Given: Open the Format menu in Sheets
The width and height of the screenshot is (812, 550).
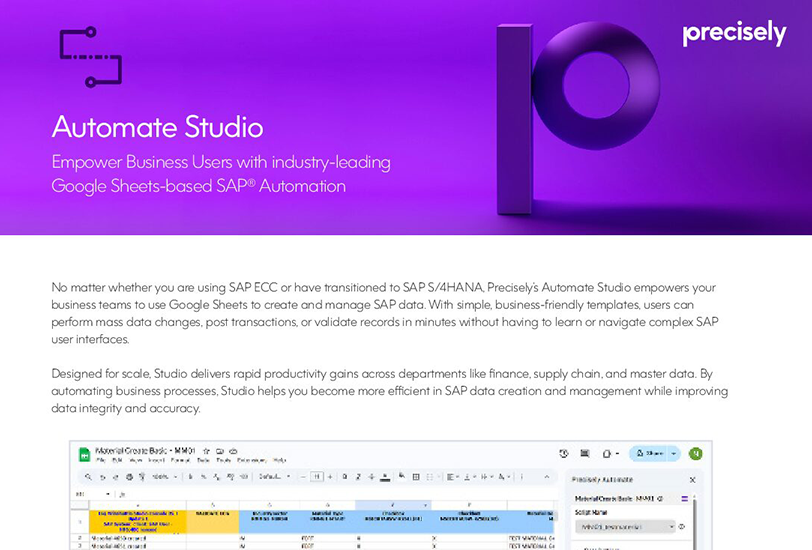Looking at the screenshot, I should tap(180, 460).
